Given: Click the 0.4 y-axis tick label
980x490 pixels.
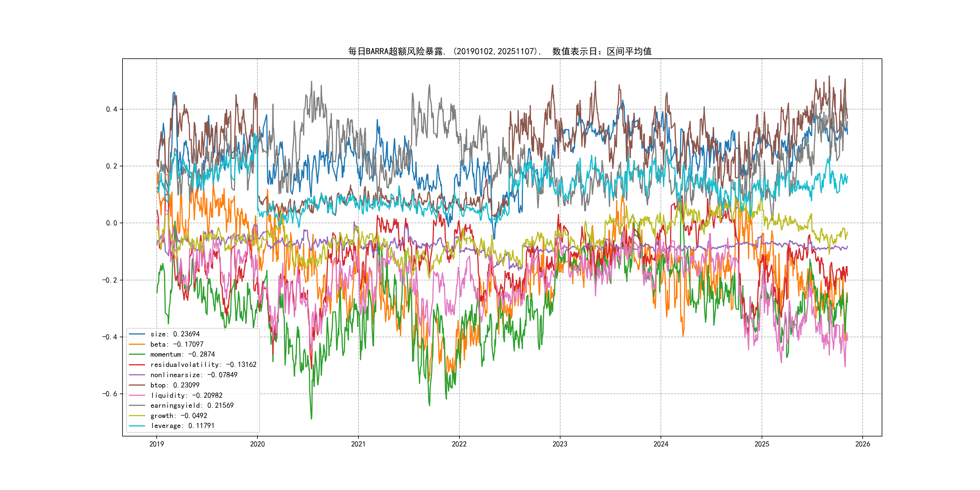Looking at the screenshot, I should pyautogui.click(x=112, y=109).
